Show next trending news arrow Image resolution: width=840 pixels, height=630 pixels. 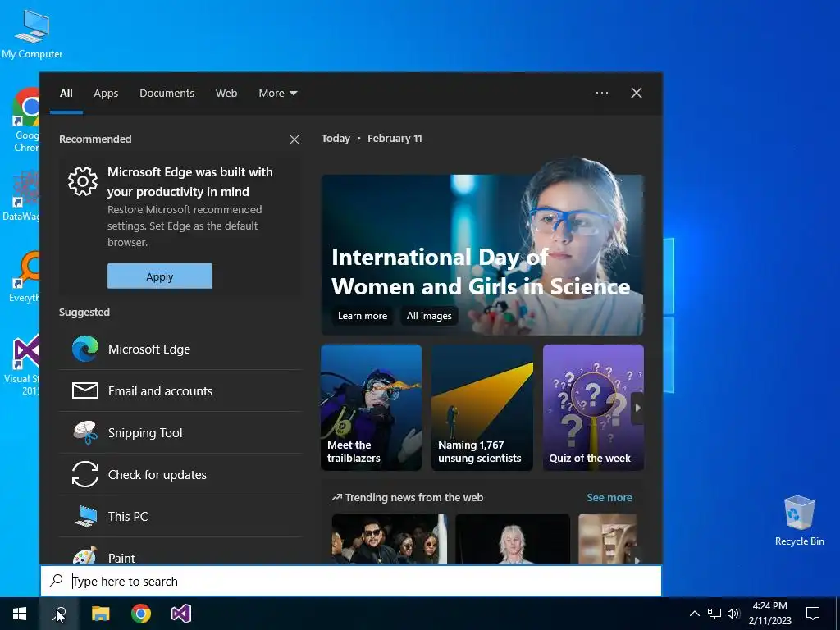pos(637,560)
